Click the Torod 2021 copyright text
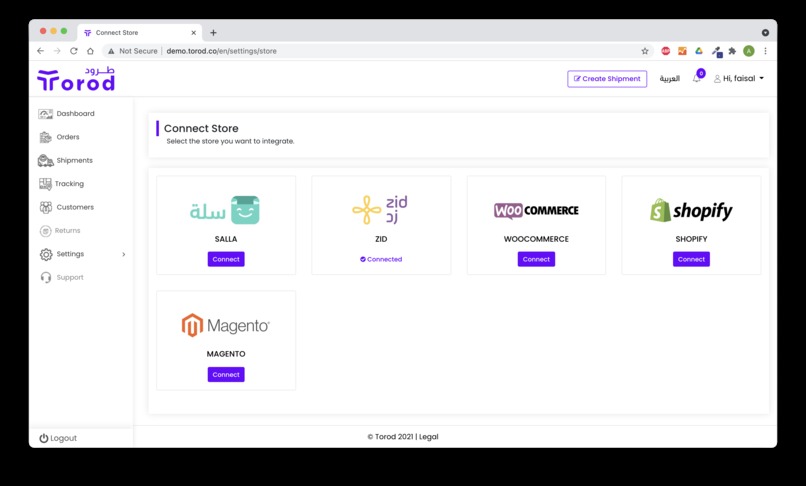This screenshot has height=486, width=806. click(390, 437)
